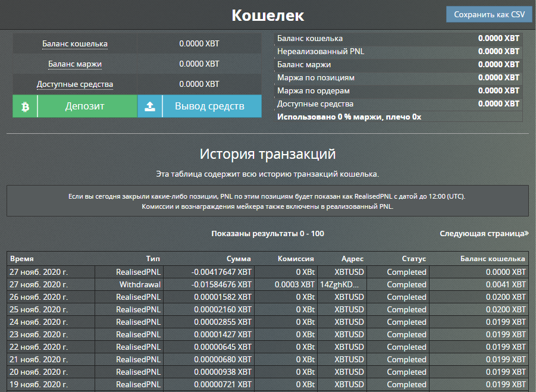Screen dimensions: 536x392
Task: Click the underlined Баланс маржи label
Action: [x=75, y=64]
